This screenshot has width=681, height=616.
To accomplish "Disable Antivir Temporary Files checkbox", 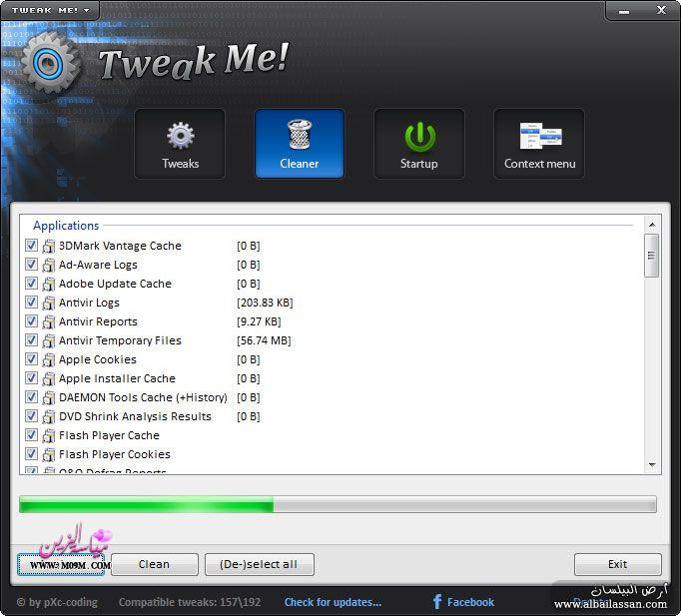I will pyautogui.click(x=31, y=339).
